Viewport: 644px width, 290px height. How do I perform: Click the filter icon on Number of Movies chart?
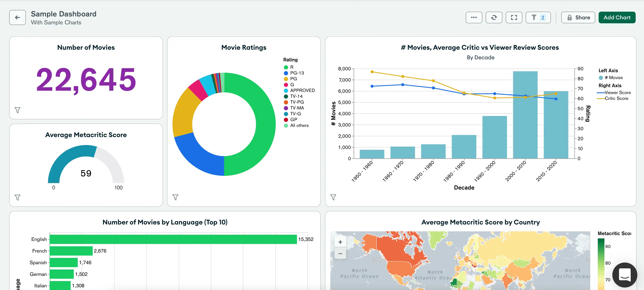pyautogui.click(x=18, y=110)
